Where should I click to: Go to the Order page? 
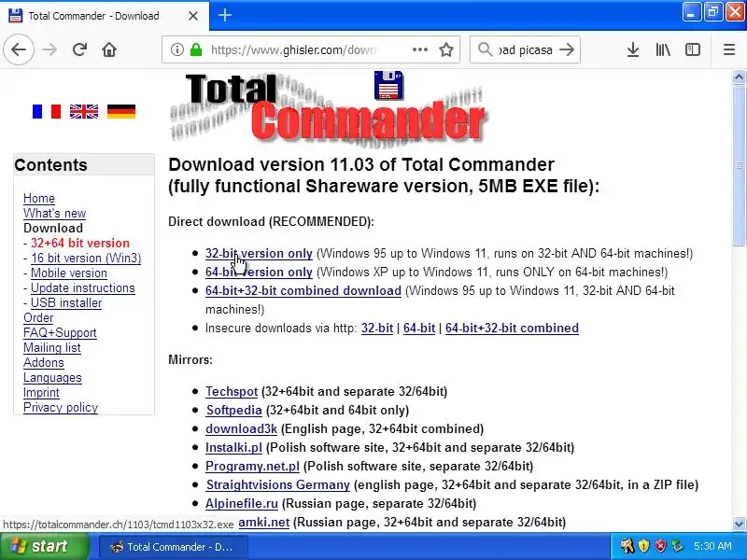[x=38, y=317]
